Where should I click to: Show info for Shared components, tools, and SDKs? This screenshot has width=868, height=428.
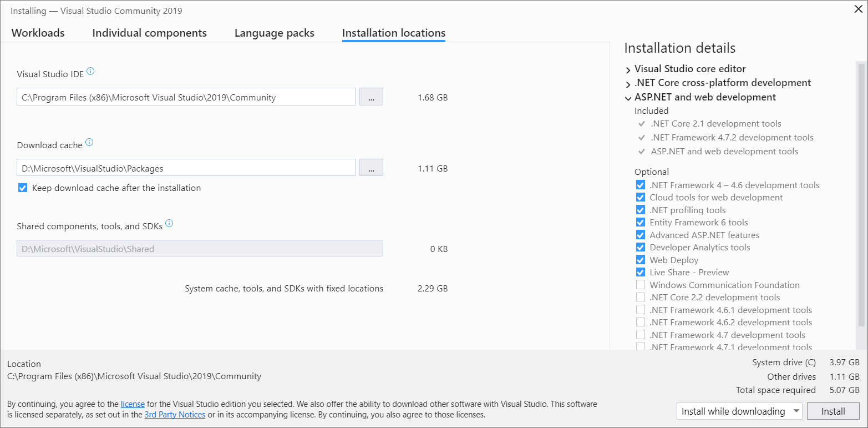pos(169,224)
